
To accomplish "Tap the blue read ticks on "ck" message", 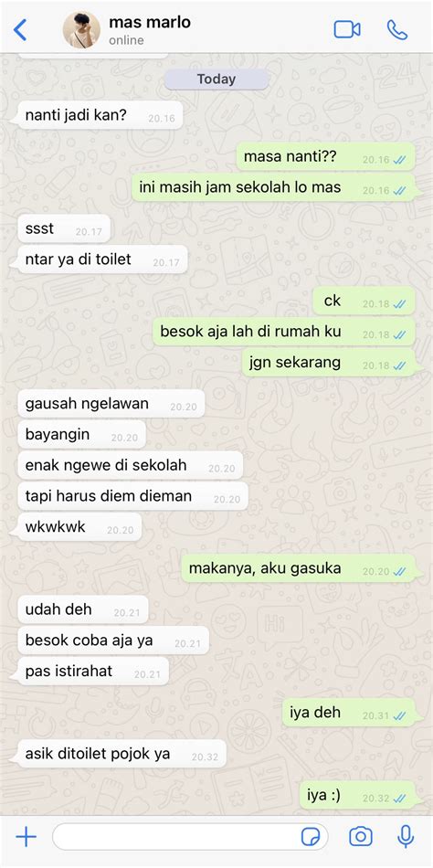I will (399, 304).
